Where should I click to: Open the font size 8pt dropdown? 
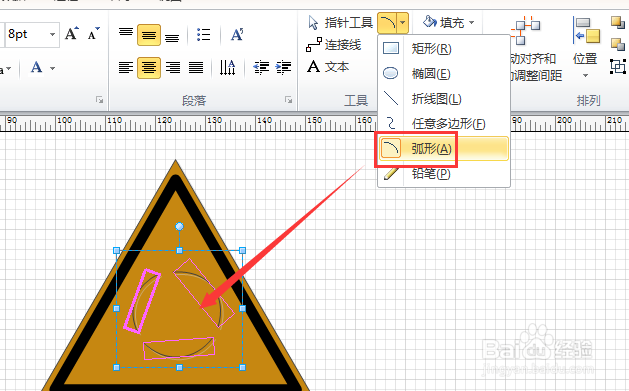coord(52,34)
